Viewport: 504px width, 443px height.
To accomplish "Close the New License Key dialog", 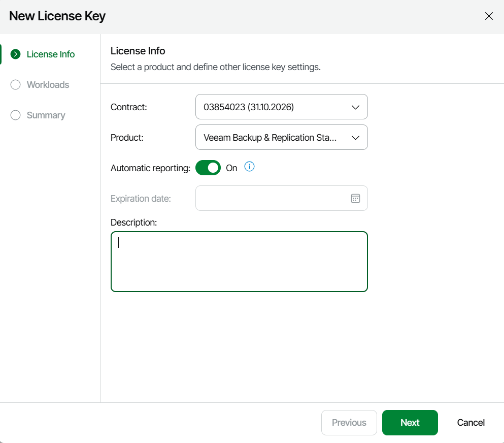I will tap(489, 16).
